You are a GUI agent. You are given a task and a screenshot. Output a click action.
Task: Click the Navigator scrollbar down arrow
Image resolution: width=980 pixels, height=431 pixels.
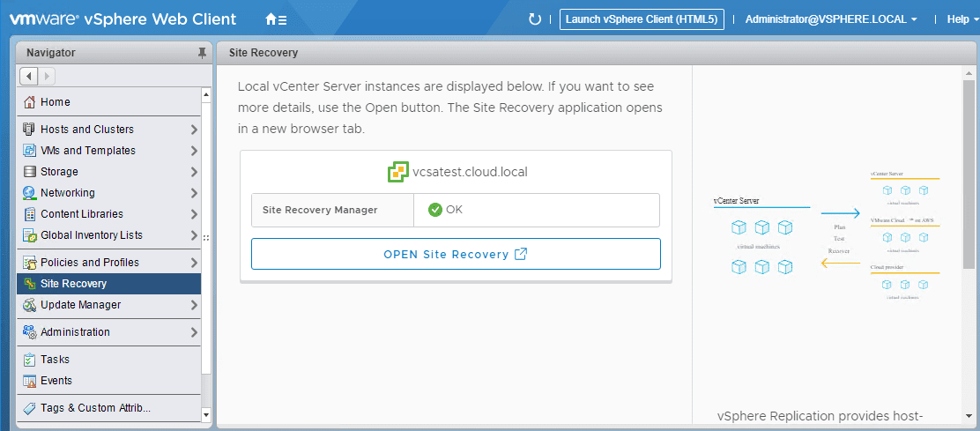[206, 413]
